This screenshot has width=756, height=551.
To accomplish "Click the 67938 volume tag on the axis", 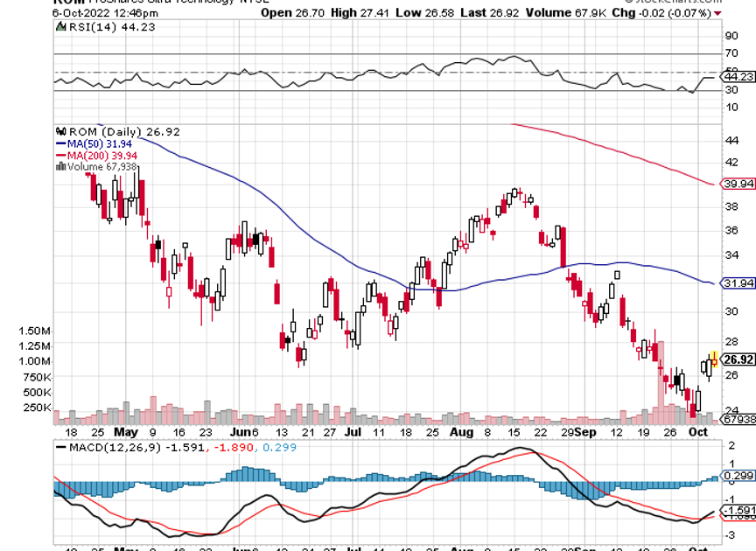I will (737, 420).
